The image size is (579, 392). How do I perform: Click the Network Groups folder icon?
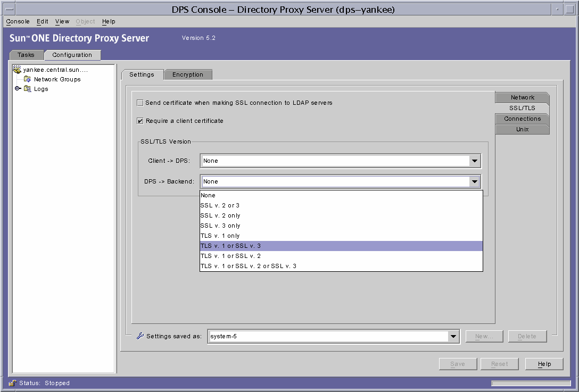tap(27, 79)
